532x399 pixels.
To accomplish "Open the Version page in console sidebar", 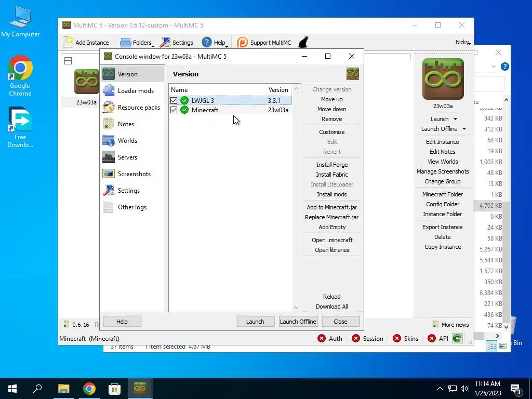I will pos(132,74).
